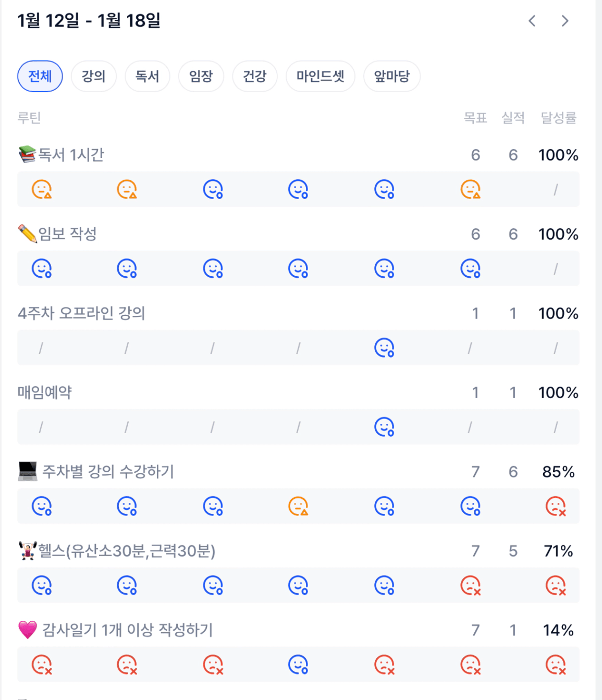
Task: Toggle first-day smiley for 임보 작성
Action: [42, 268]
